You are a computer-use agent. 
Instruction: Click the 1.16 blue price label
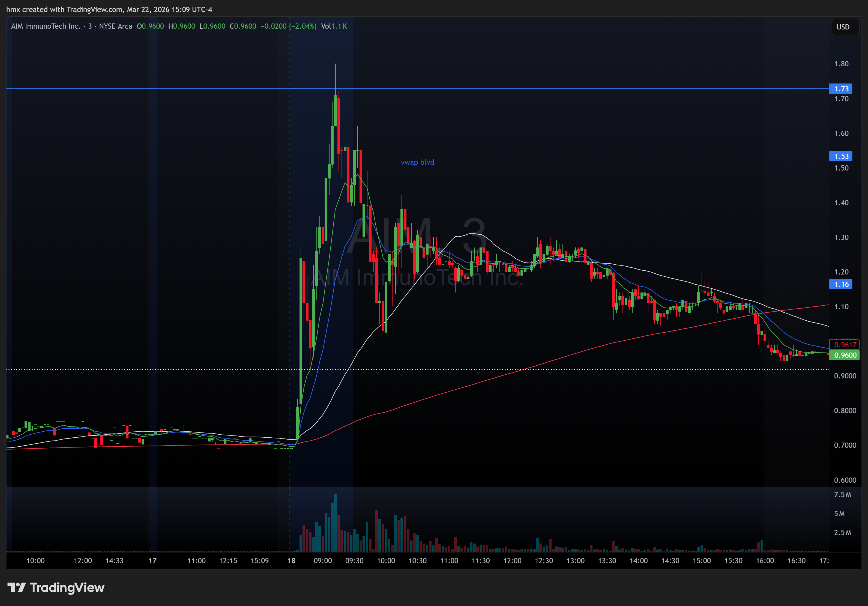pyautogui.click(x=841, y=284)
